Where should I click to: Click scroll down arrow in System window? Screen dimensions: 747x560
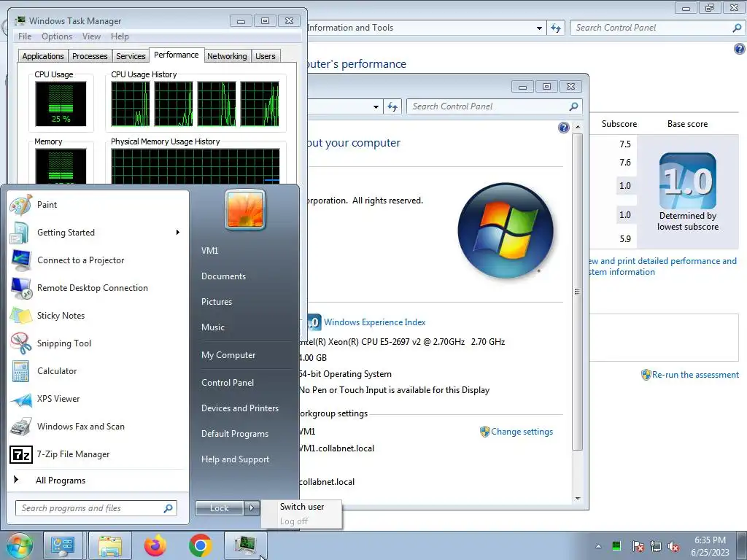(578, 499)
